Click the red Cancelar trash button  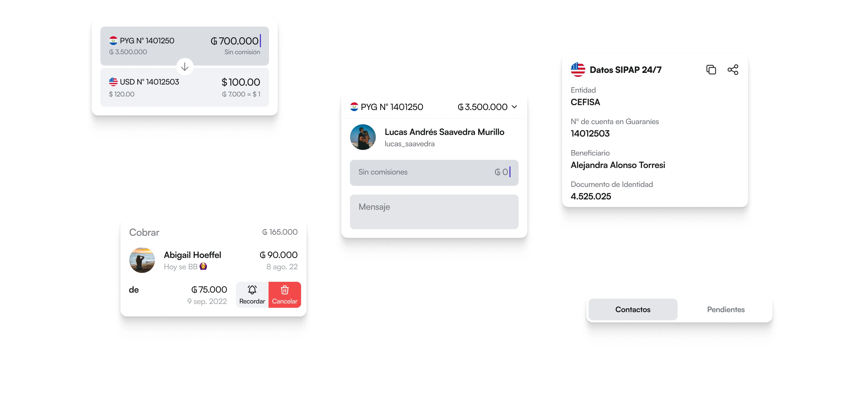pos(284,295)
